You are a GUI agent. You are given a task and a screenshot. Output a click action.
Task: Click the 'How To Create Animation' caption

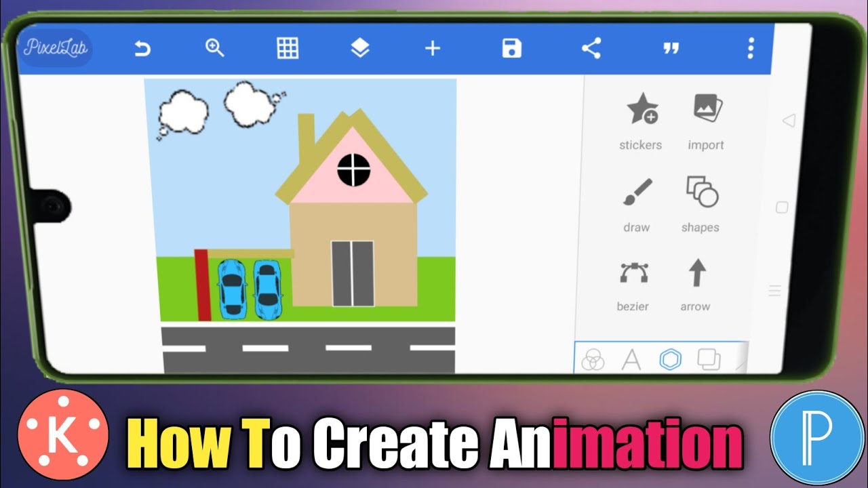click(435, 443)
